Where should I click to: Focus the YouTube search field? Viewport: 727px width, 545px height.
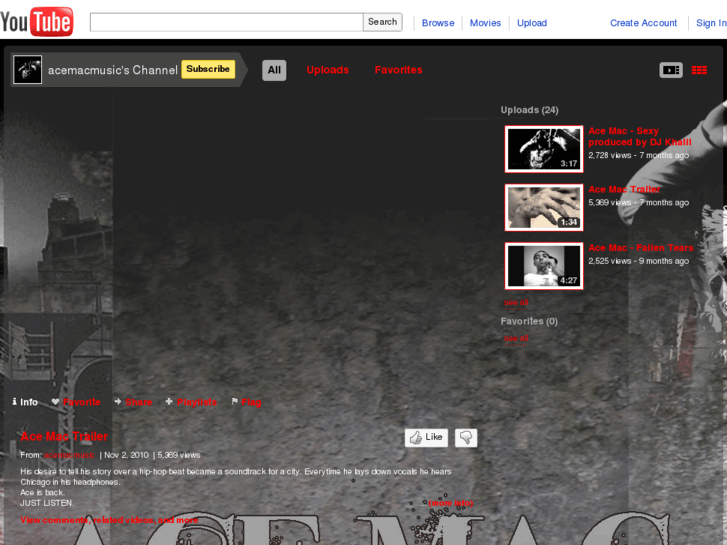(x=226, y=22)
